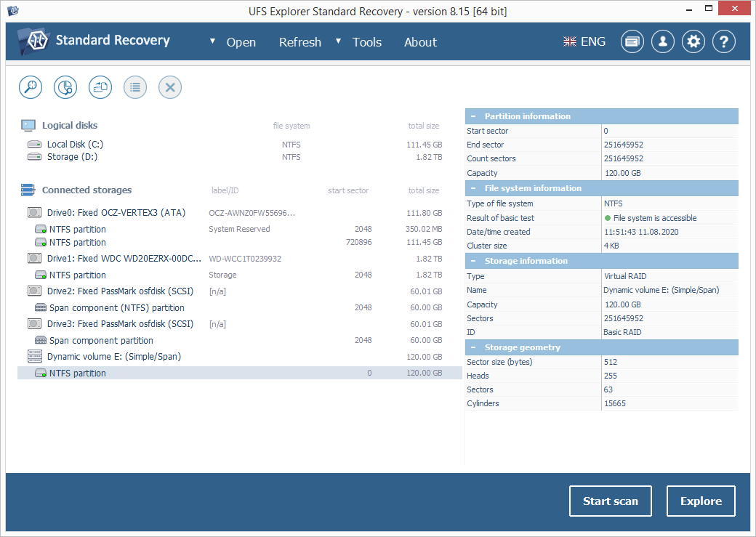The height and width of the screenshot is (537, 756).
Task: Click the End sector value 251645952
Action: pyautogui.click(x=624, y=145)
